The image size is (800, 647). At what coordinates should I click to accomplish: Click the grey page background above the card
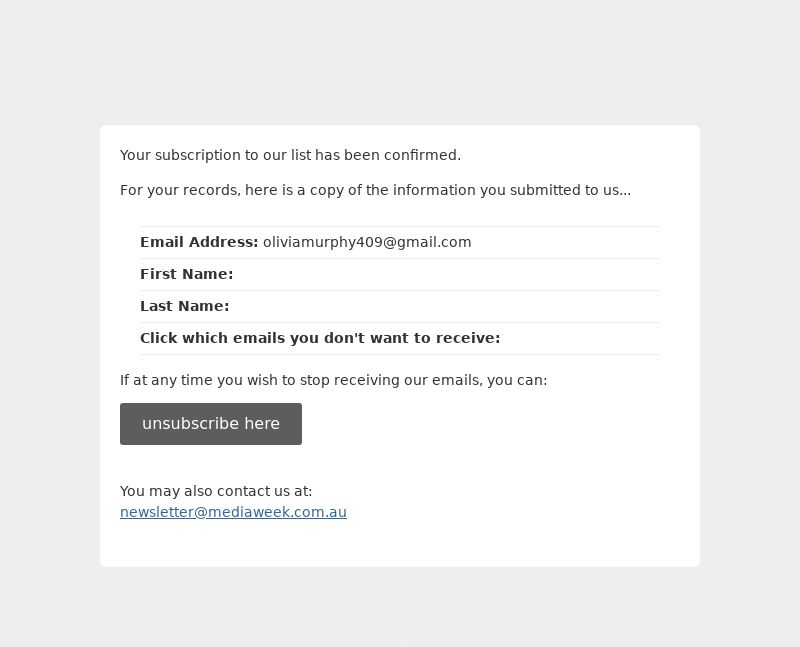click(400, 61)
